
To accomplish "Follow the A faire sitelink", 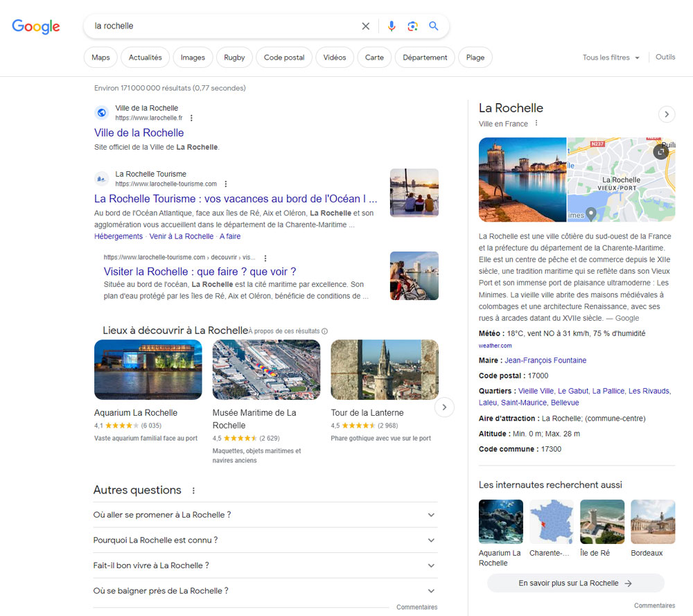I will click(x=230, y=236).
